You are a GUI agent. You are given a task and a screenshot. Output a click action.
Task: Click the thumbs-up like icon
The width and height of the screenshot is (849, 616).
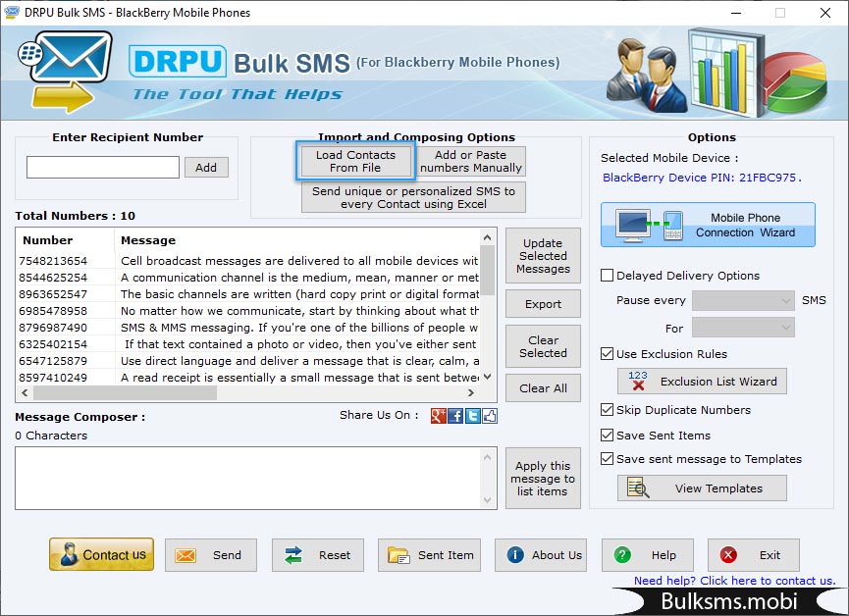tap(490, 416)
